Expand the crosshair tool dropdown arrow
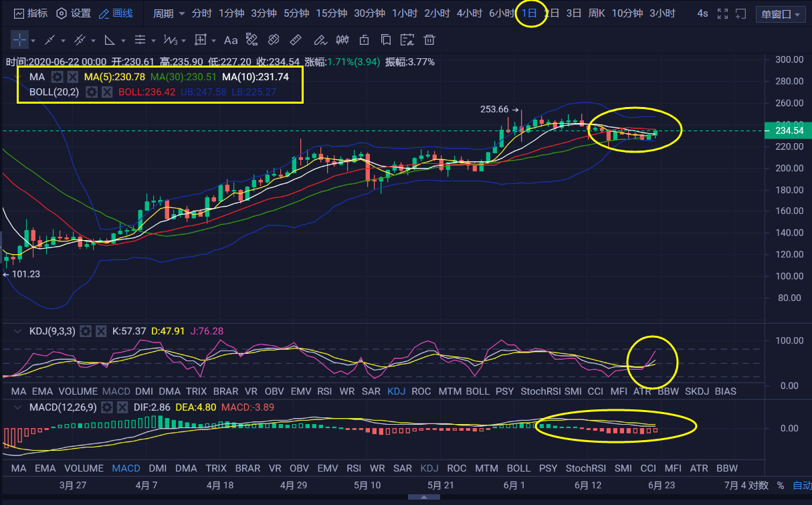This screenshot has height=505, width=812. pos(33,41)
